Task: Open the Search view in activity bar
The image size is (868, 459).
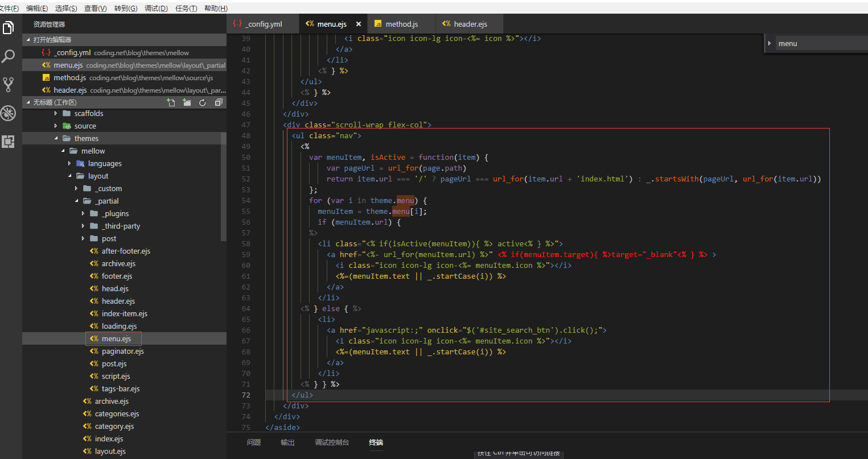Action: pos(9,56)
